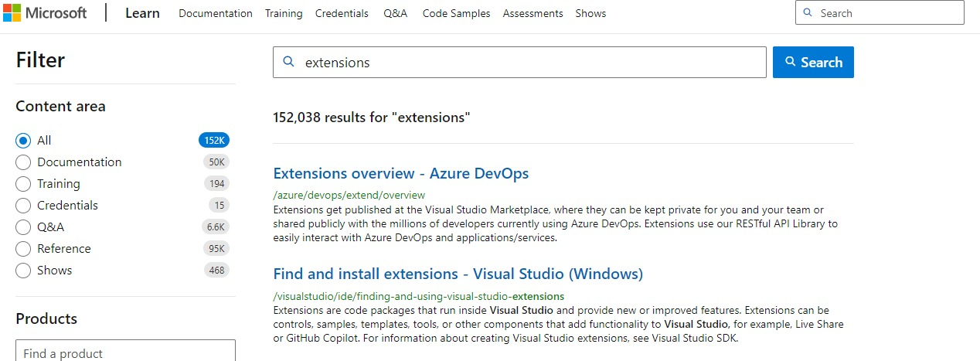
Task: Select the Documentation radio button
Action: tap(23, 162)
